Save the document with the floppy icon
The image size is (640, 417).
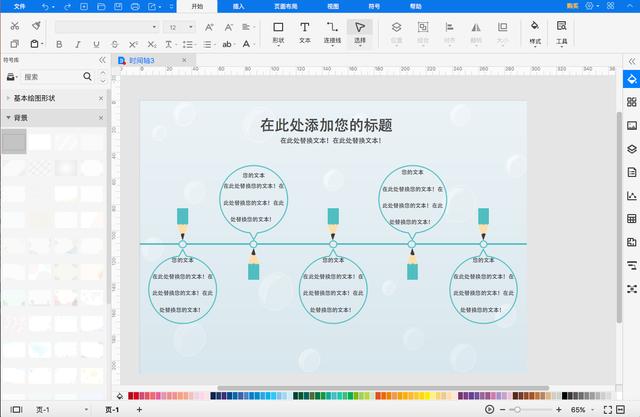click(x=118, y=6)
